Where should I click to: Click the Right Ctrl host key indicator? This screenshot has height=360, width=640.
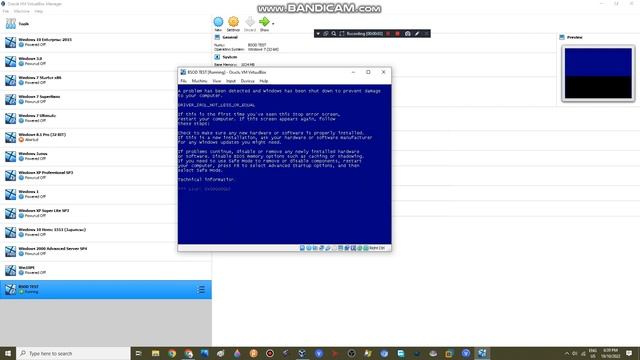click(377, 248)
